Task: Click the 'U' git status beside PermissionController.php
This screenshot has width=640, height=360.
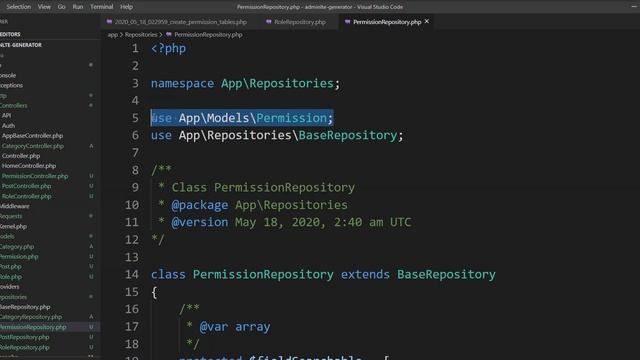Action: pos(91,176)
